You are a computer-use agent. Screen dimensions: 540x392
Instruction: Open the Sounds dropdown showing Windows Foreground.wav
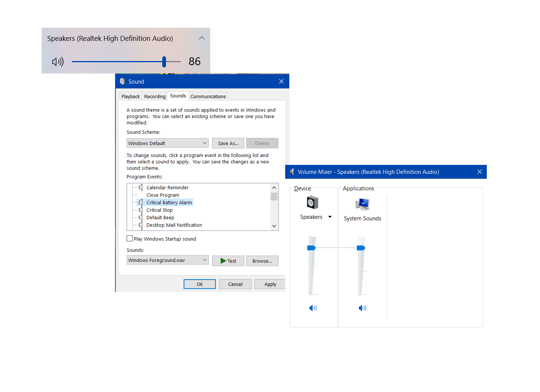(168, 260)
